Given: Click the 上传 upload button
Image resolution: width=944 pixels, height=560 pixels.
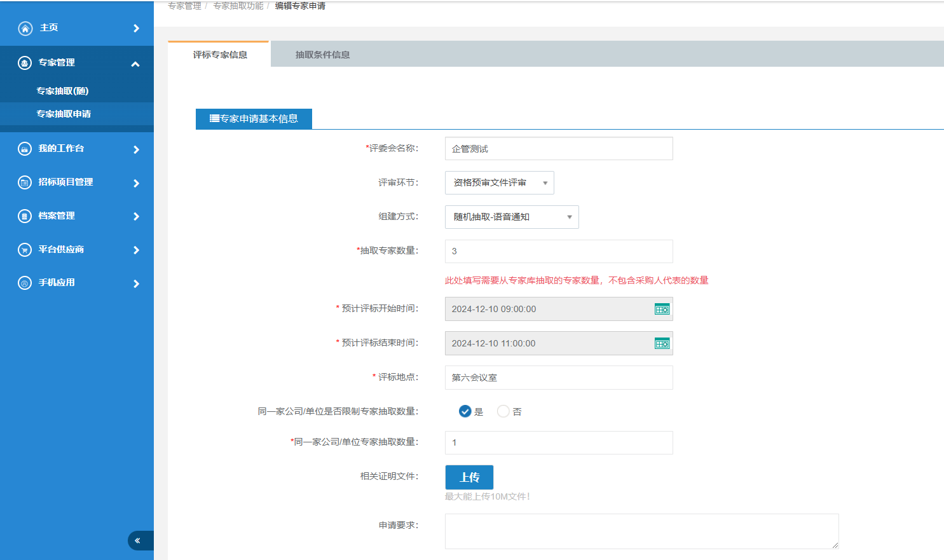Looking at the screenshot, I should point(469,477).
